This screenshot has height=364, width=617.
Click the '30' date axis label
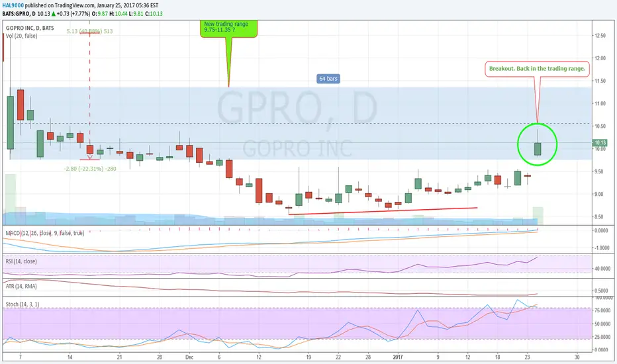[x=577, y=357]
